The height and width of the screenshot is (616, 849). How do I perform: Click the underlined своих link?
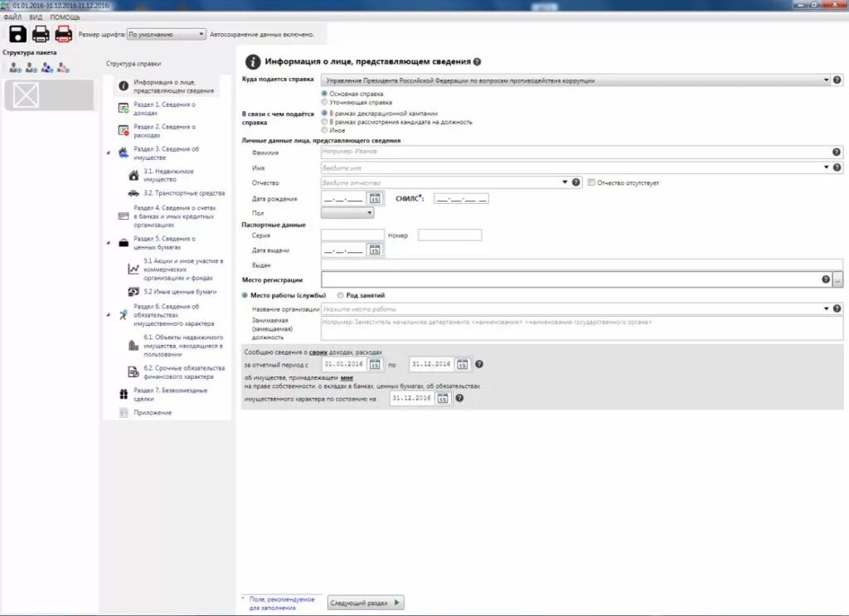(318, 352)
